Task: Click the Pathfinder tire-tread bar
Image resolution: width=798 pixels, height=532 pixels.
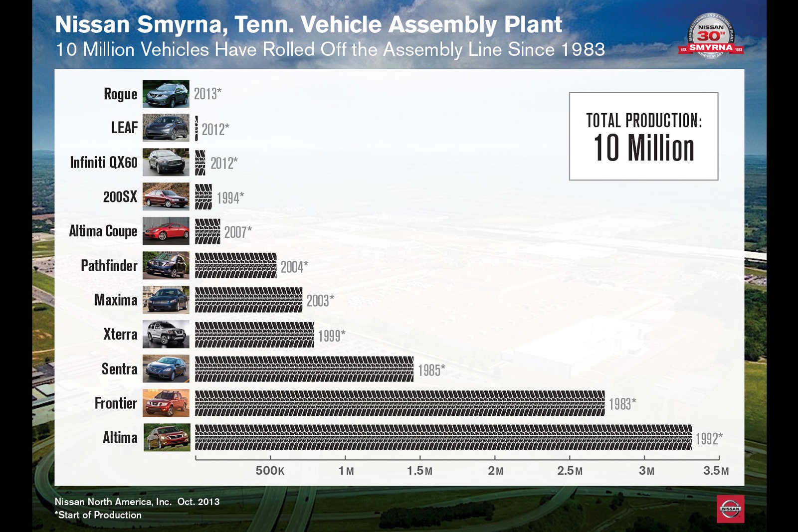Action: [235, 266]
